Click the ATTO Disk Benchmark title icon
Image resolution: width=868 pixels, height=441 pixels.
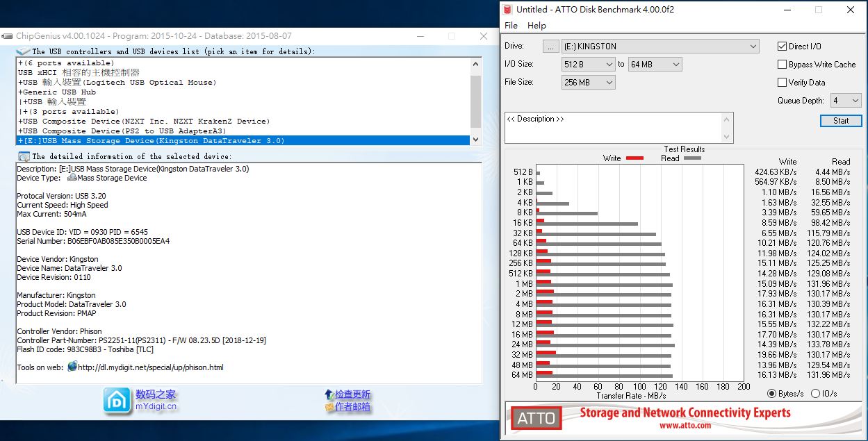click(x=507, y=10)
